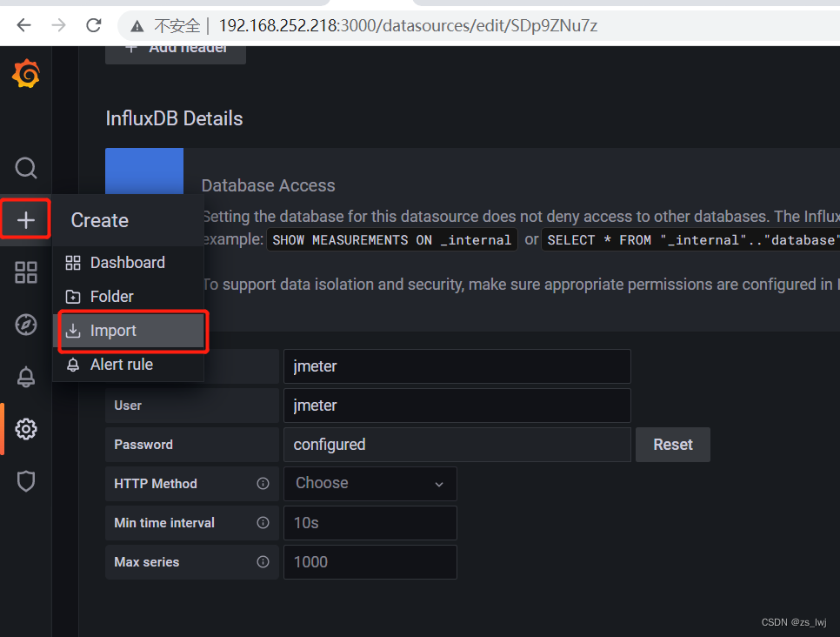The width and height of the screenshot is (840, 637).
Task: Open the Configuration gear icon
Action: tap(26, 429)
